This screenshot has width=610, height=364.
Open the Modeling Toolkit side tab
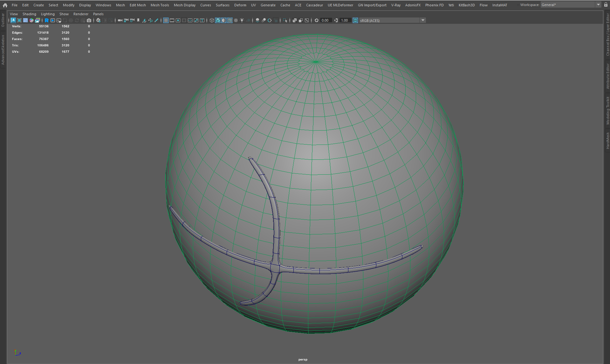(607, 111)
